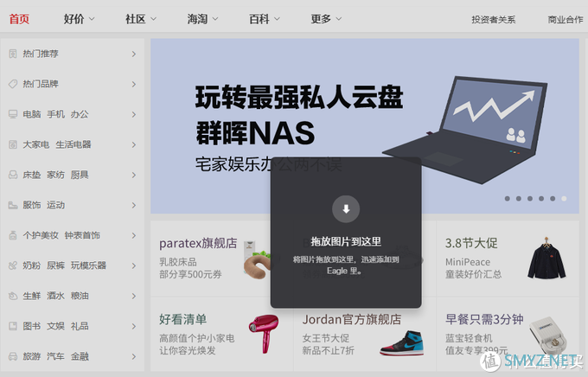This screenshot has height=377, width=588.
Task: Expand the 热门推荐 row chevron
Action: 134,54
